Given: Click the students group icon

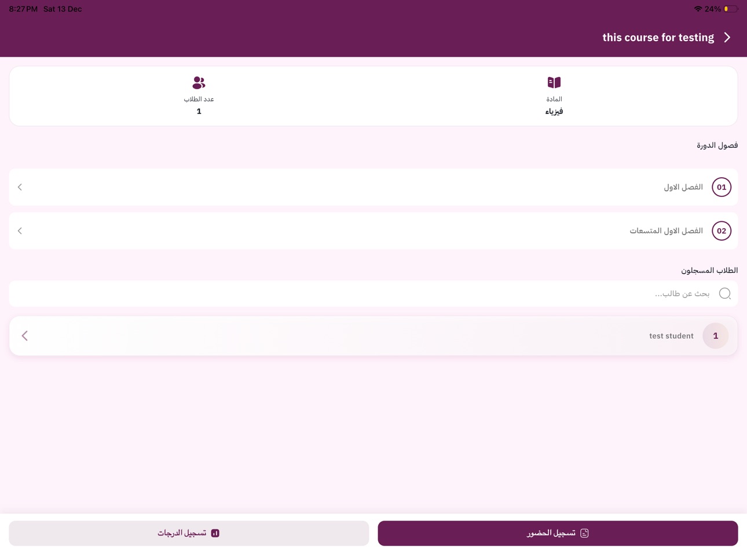Looking at the screenshot, I should [x=199, y=82].
